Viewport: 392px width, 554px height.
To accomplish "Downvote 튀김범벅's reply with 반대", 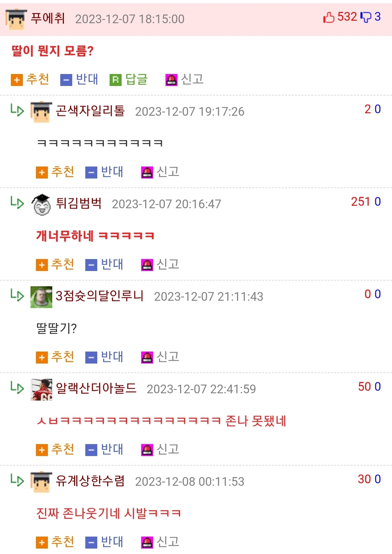I will [x=104, y=264].
